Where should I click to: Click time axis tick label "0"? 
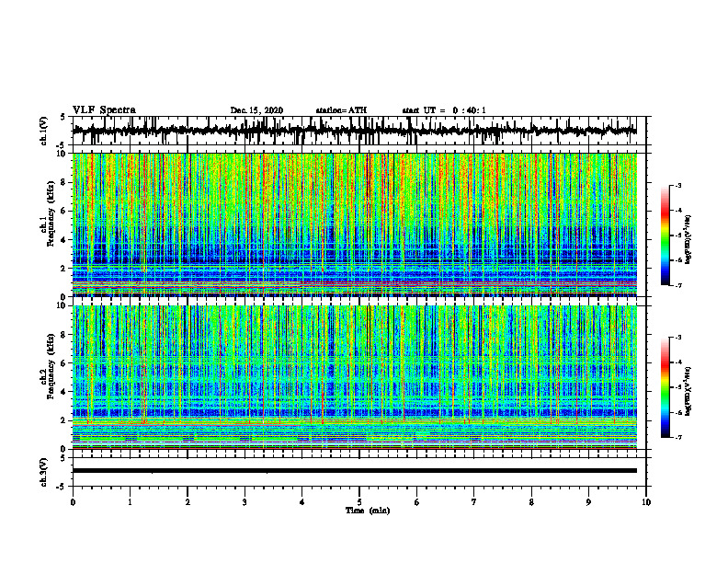pyautogui.click(x=73, y=502)
